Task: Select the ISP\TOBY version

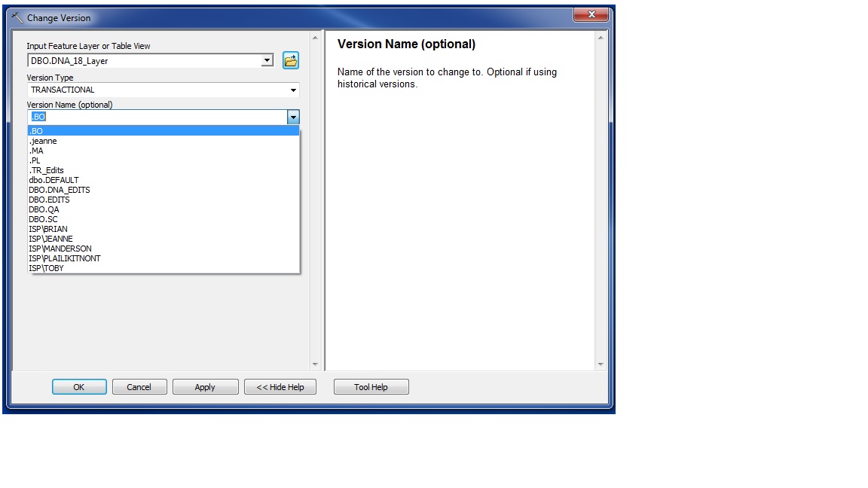Action: pos(164,268)
